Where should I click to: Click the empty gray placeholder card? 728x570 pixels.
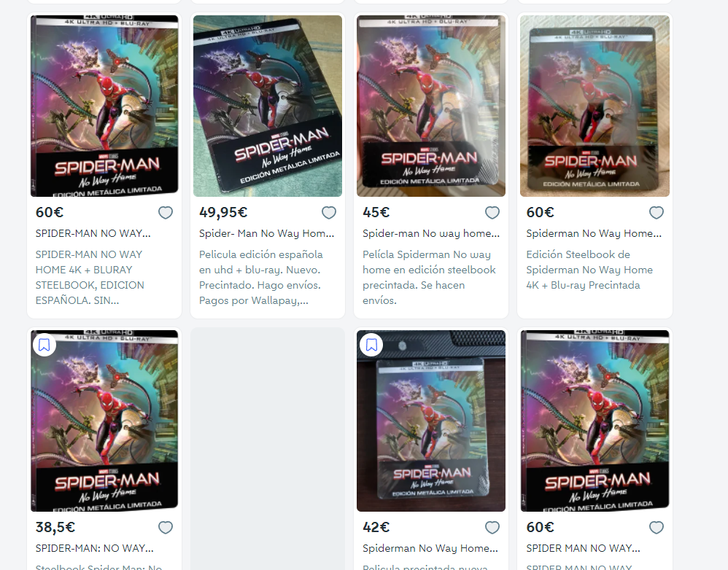tap(268, 448)
